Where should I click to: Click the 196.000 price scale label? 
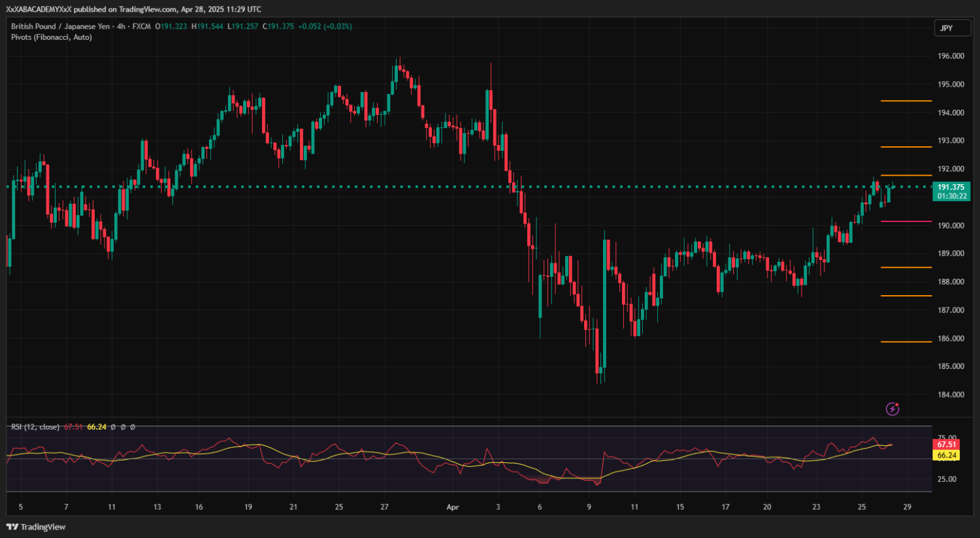click(x=951, y=56)
